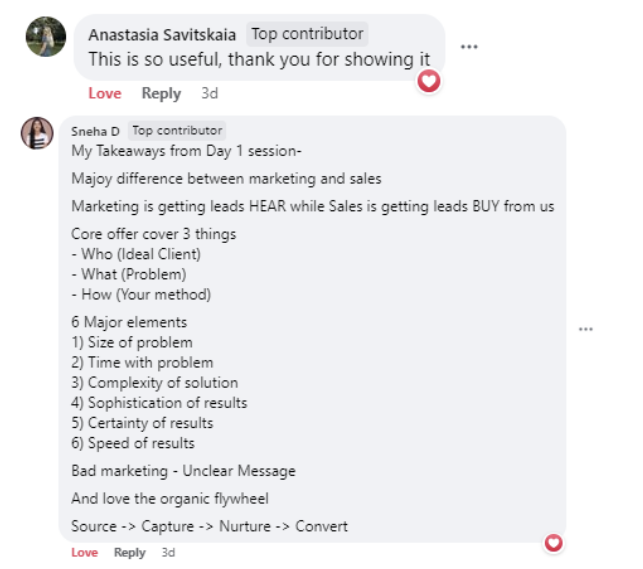The image size is (643, 569).
Task: Open options menu for Anastasia's comment
Action: 468,47
